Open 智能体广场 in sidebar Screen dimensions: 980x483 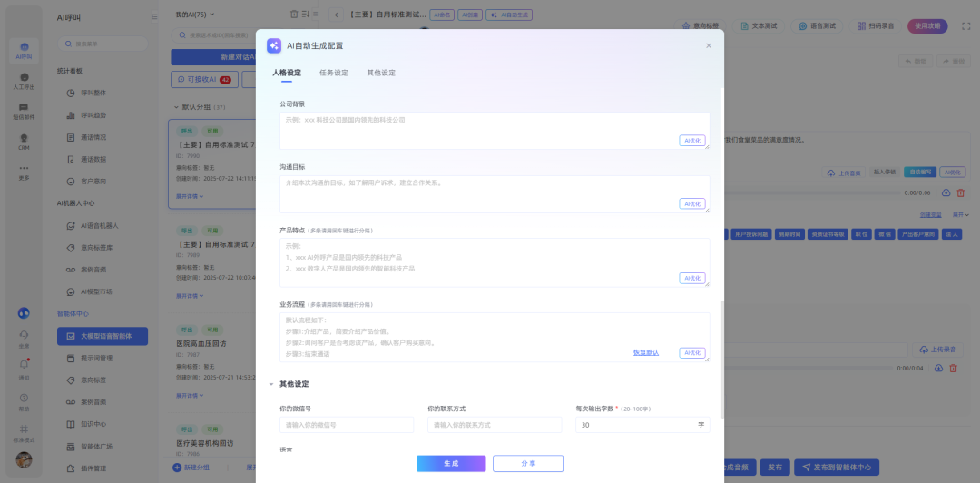tap(96, 446)
